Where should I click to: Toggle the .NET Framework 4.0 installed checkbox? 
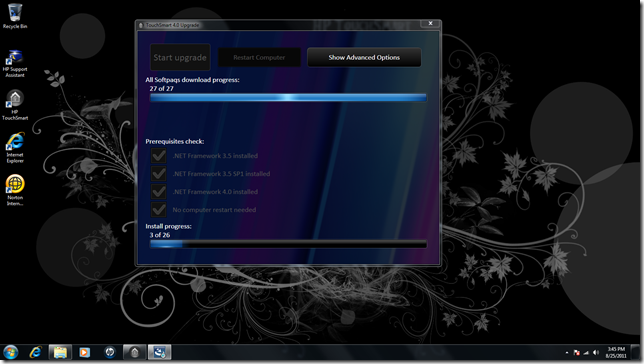159,191
